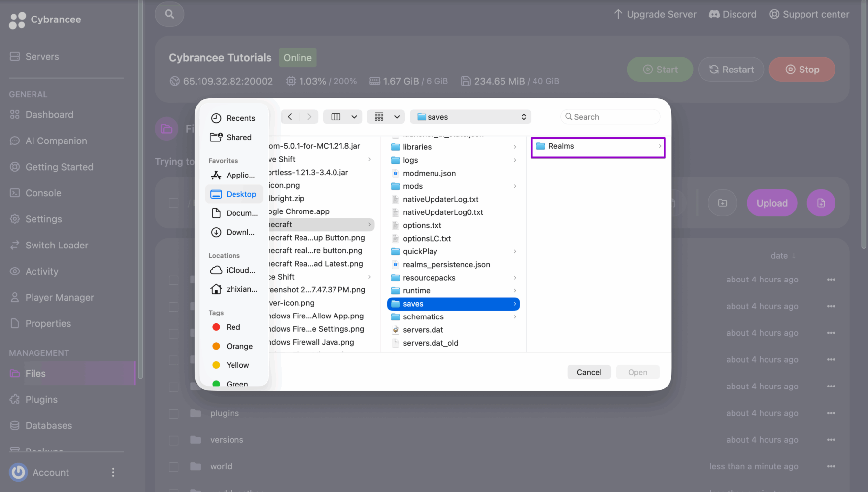Tick the checkbox for versions folder
The width and height of the screenshot is (868, 492).
click(x=174, y=440)
